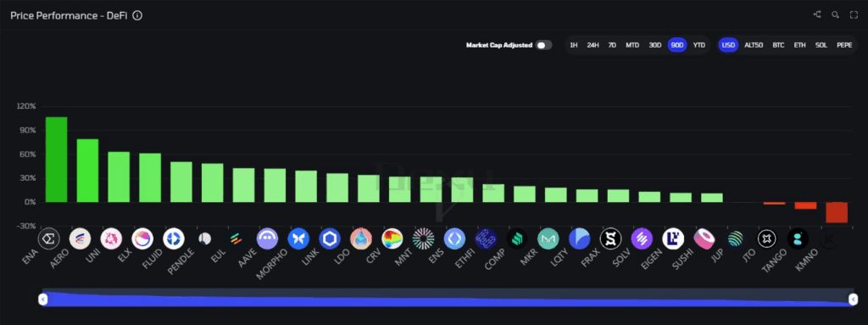Click the AERO performance bar
Screen dimensions: 868x325
(87, 171)
